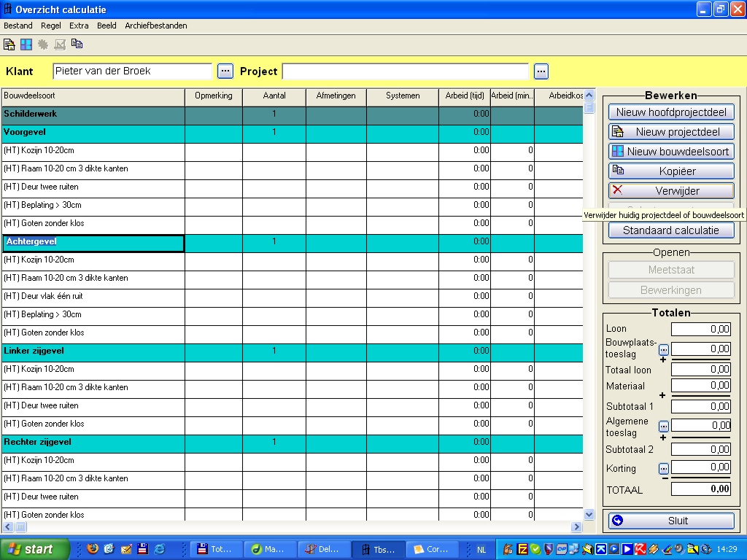Click the horizontal scrollbar left arrow
Image resolution: width=747 pixels, height=560 pixels.
click(x=8, y=526)
